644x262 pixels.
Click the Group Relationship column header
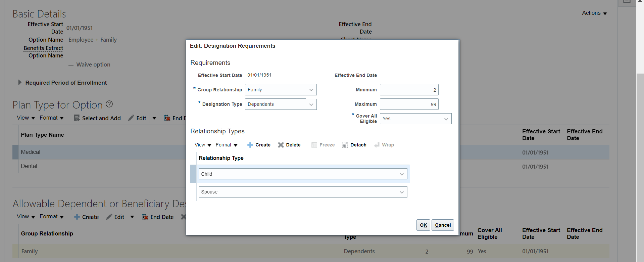[47, 233]
